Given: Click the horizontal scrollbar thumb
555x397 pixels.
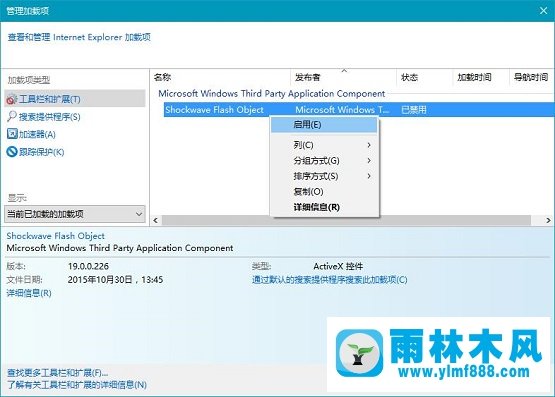Looking at the screenshot, I should click(346, 220).
